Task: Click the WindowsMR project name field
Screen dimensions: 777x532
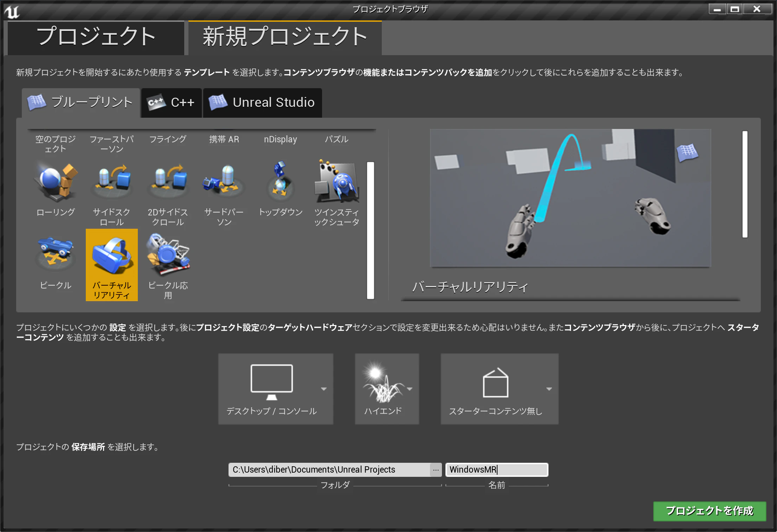Action: 497,470
